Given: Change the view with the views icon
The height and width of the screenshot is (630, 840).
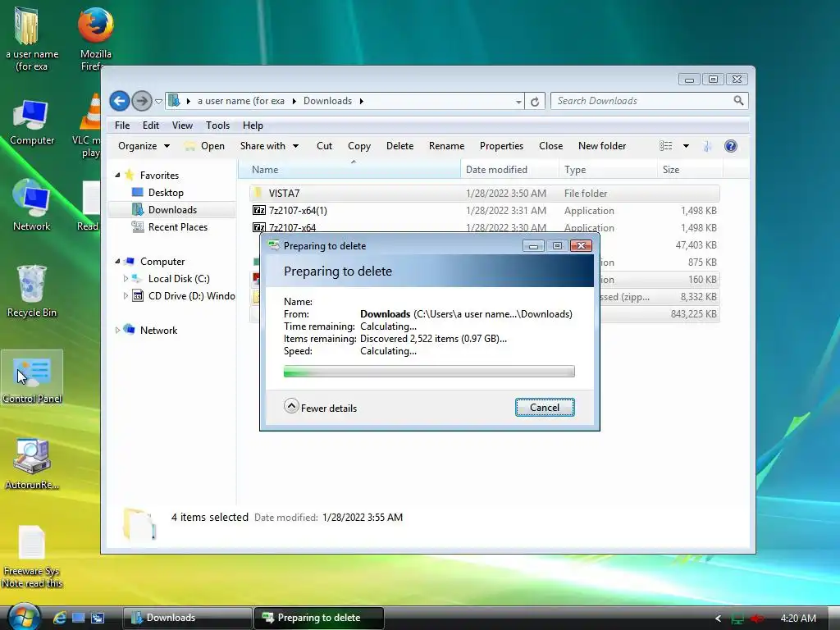Looking at the screenshot, I should click(666, 146).
